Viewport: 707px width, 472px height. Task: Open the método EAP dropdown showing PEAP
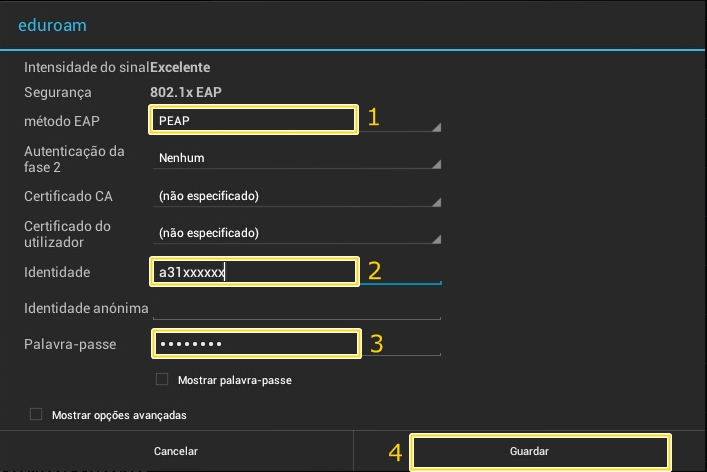coord(297,120)
